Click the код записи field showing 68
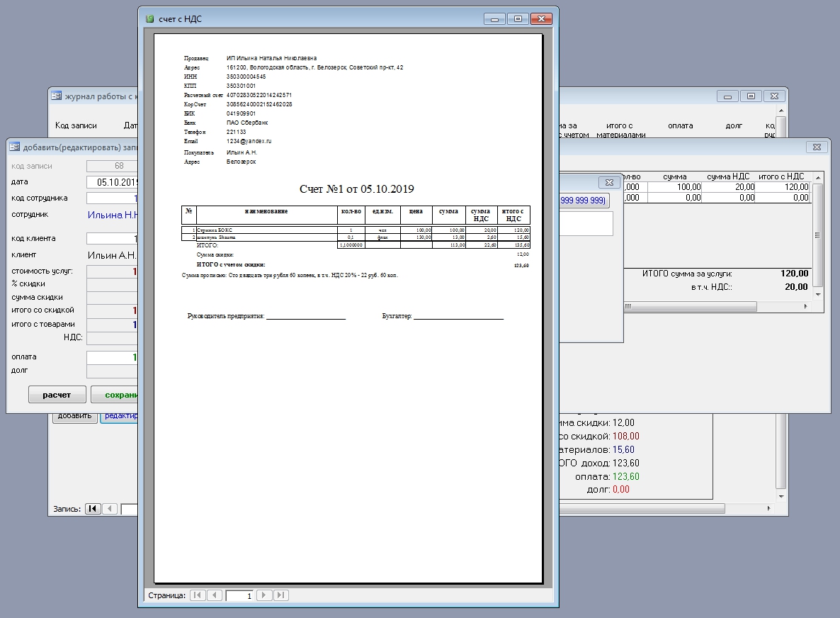This screenshot has width=840, height=618. [112, 166]
